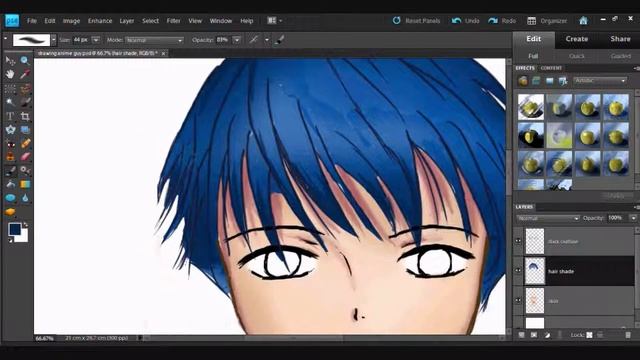The image size is (640, 360).
Task: Toggle lock all for layer
Action: pyautogui.click(x=600, y=335)
